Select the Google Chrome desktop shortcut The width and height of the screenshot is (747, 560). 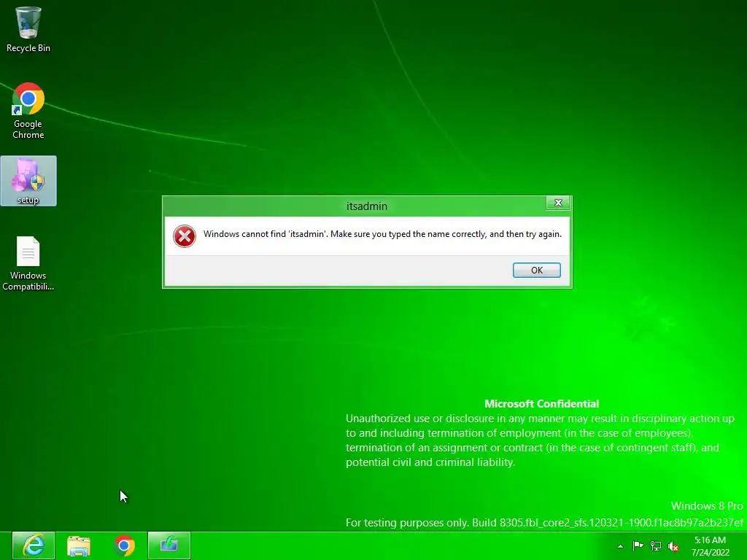click(x=28, y=111)
